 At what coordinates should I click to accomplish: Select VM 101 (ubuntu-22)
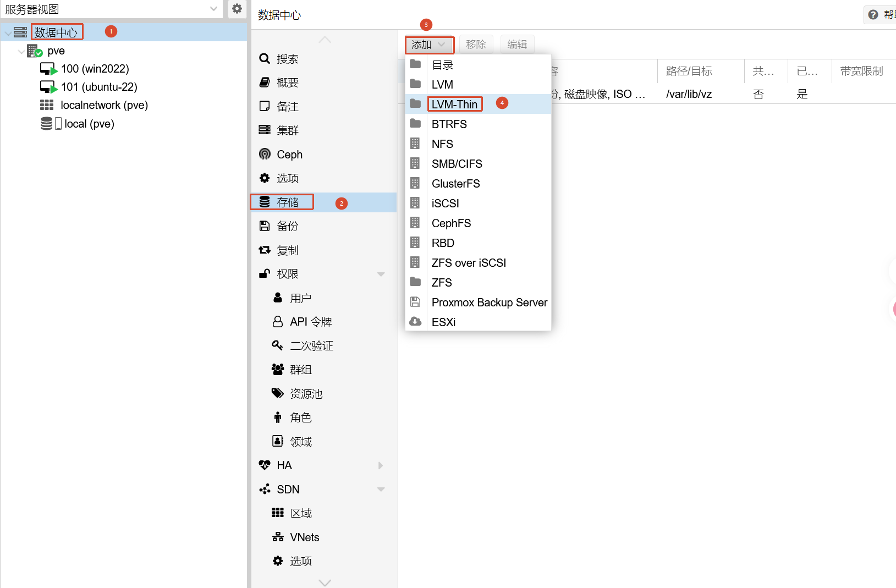pos(99,87)
